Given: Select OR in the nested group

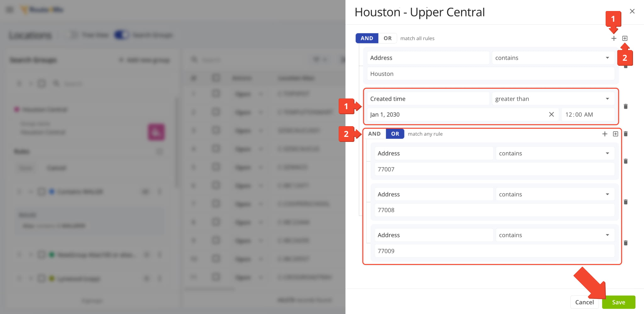Looking at the screenshot, I should 395,134.
